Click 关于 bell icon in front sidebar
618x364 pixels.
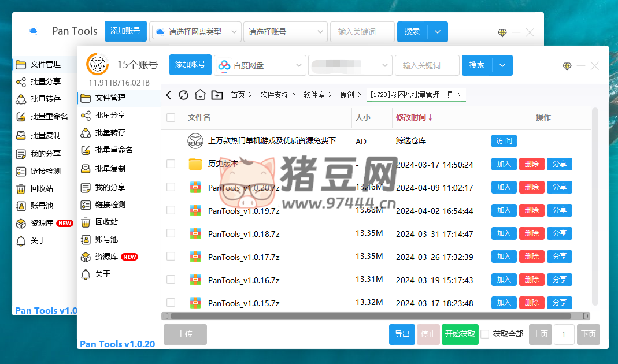(x=86, y=274)
